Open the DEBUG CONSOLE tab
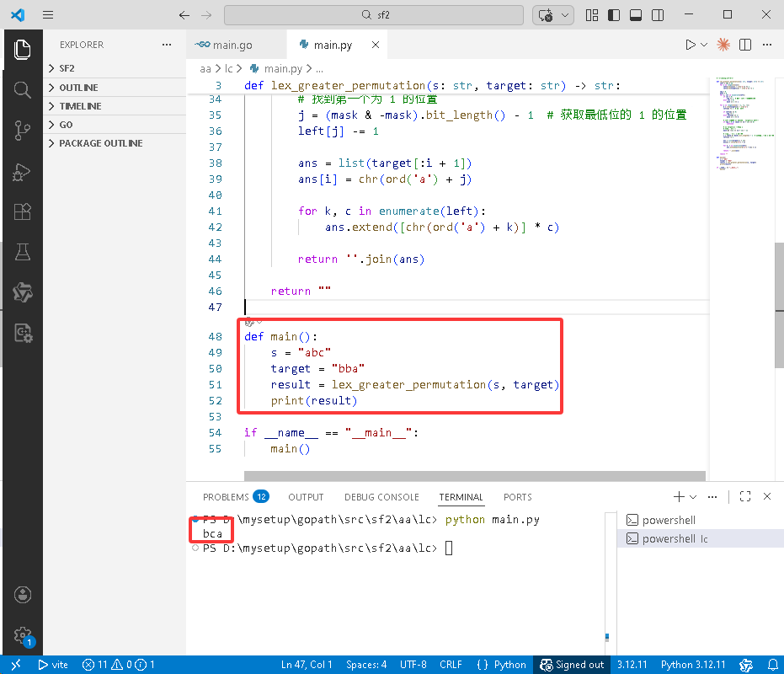Image resolution: width=784 pixels, height=674 pixels. click(381, 497)
